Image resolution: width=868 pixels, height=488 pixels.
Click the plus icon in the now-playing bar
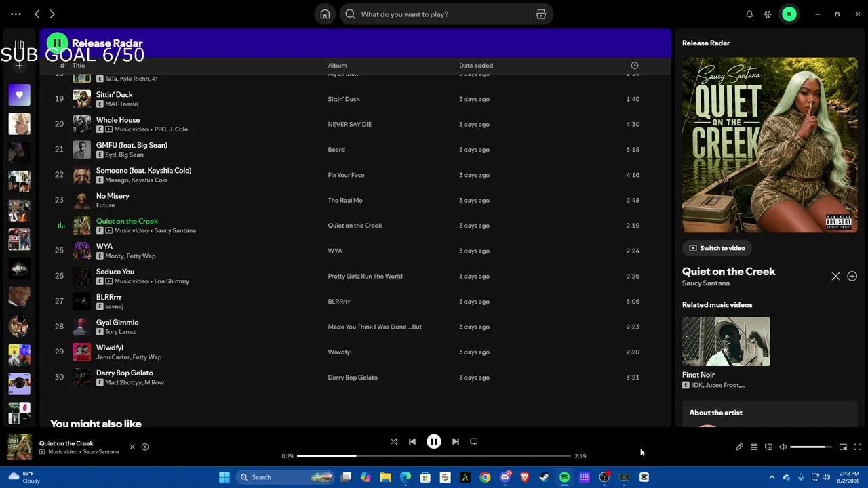pos(145,447)
